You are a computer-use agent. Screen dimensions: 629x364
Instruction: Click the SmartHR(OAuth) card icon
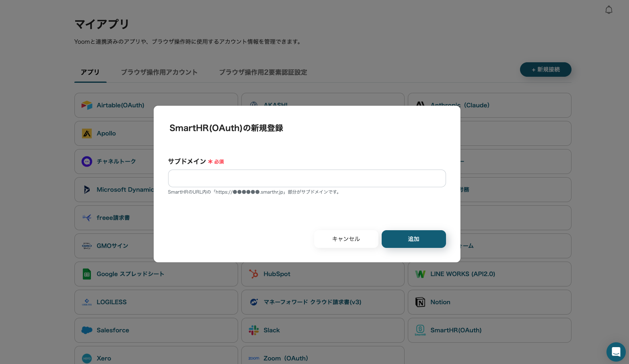coord(420,330)
